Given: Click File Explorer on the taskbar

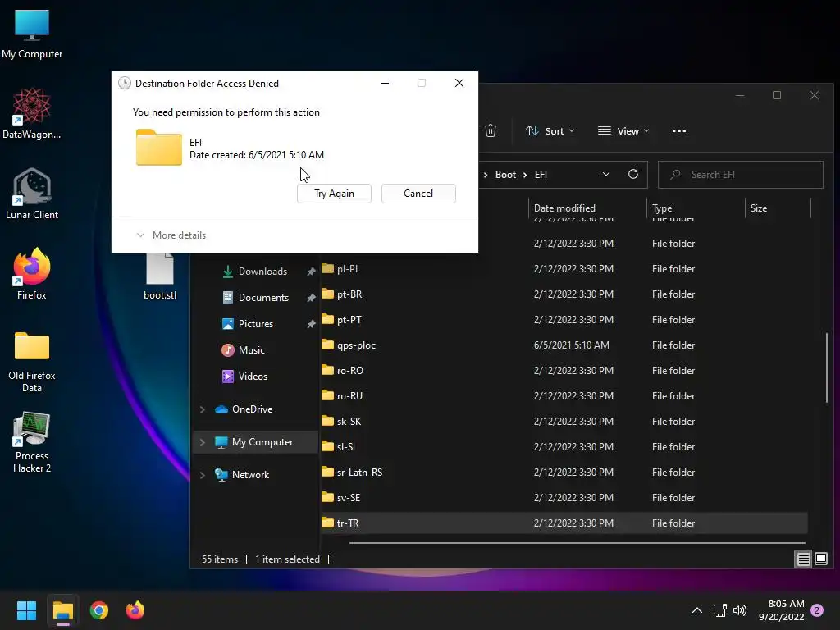Looking at the screenshot, I should pyautogui.click(x=62, y=610).
